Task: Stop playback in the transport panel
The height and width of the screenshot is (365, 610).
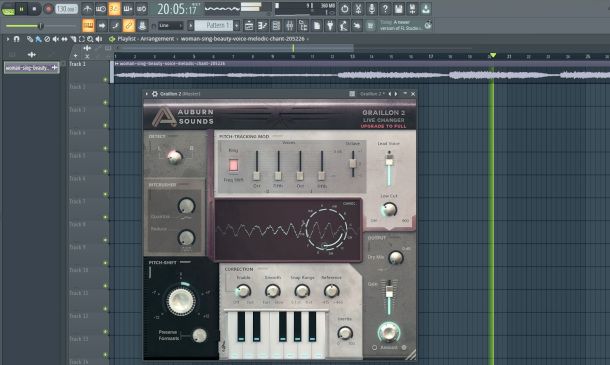Action: point(34,9)
